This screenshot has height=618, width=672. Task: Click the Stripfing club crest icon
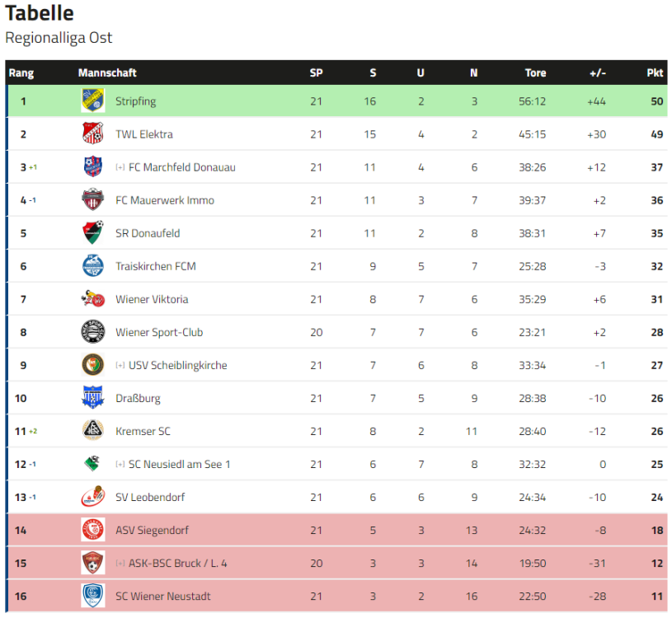[92, 101]
